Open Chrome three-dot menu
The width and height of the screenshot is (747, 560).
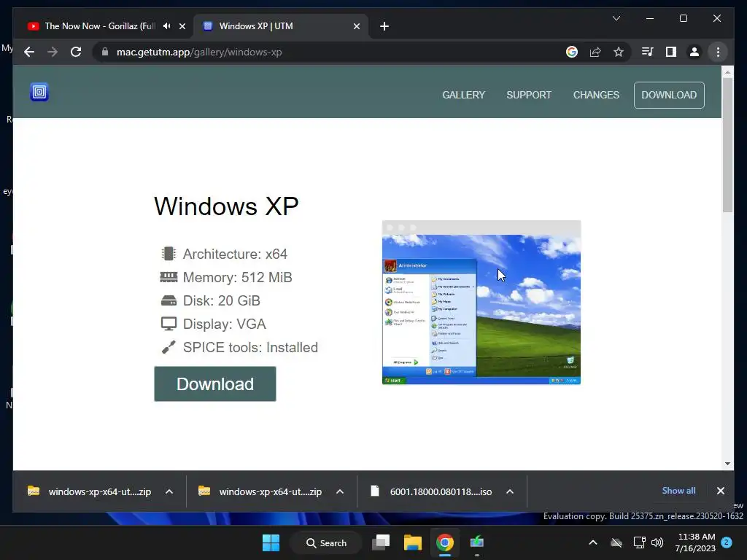click(718, 52)
